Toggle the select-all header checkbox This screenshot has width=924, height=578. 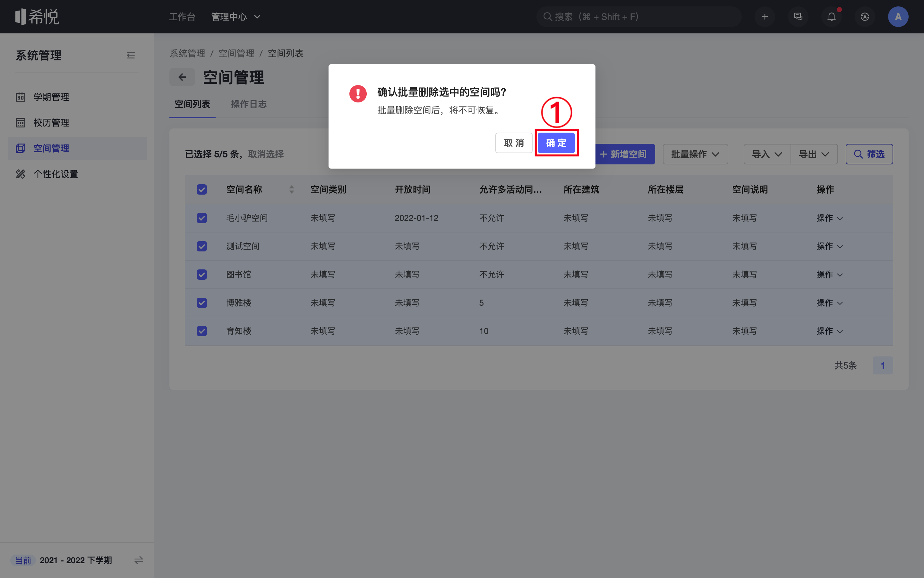pyautogui.click(x=201, y=189)
